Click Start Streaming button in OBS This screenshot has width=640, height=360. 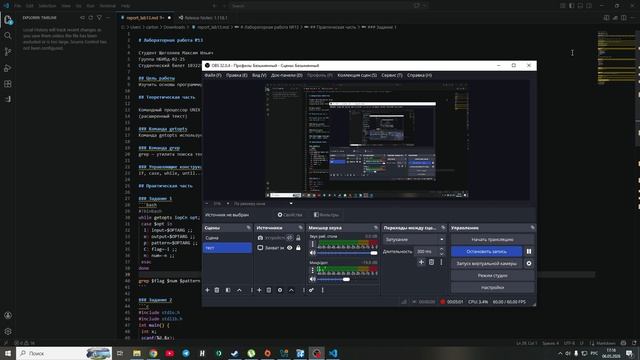(492, 240)
